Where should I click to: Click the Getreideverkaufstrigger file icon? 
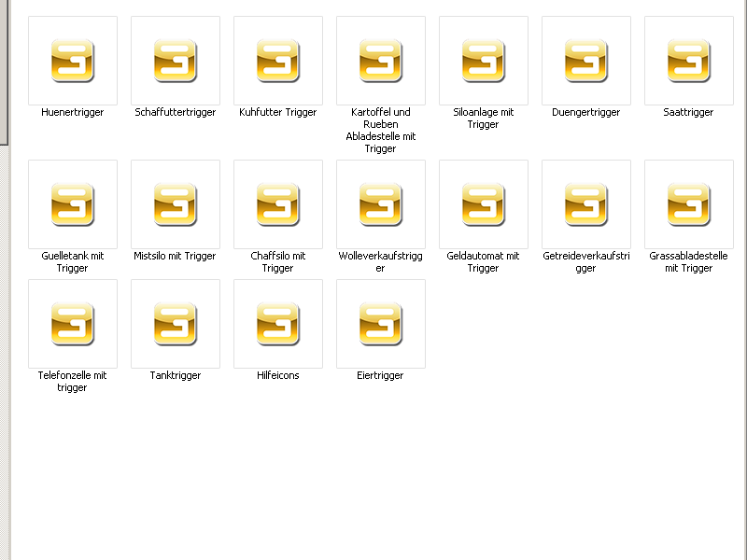point(586,204)
